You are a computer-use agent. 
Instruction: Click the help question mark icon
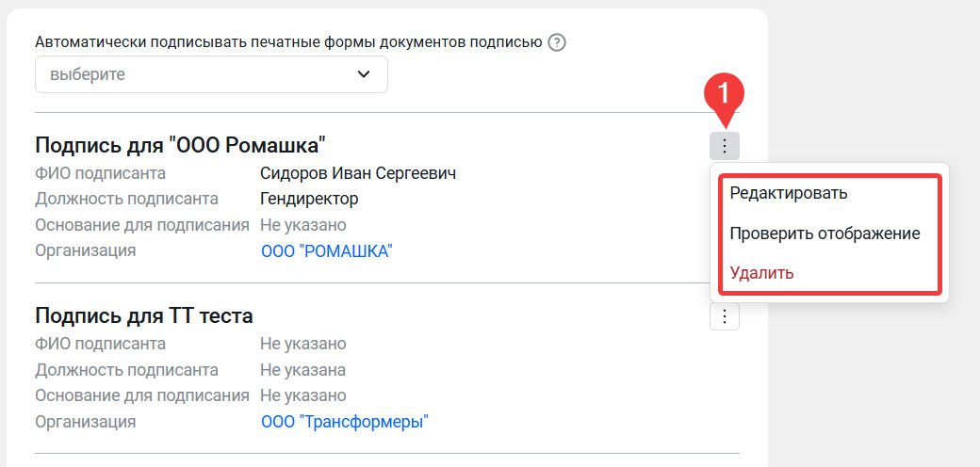point(557,42)
